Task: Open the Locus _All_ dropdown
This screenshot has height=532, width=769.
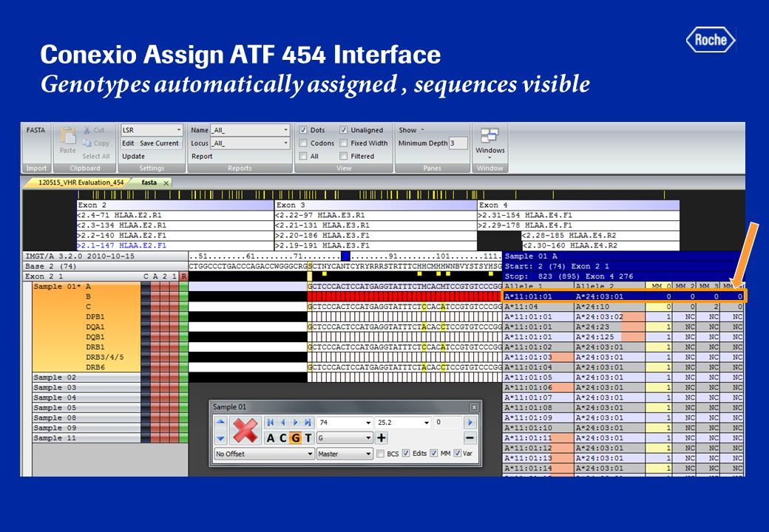Action: [285, 143]
